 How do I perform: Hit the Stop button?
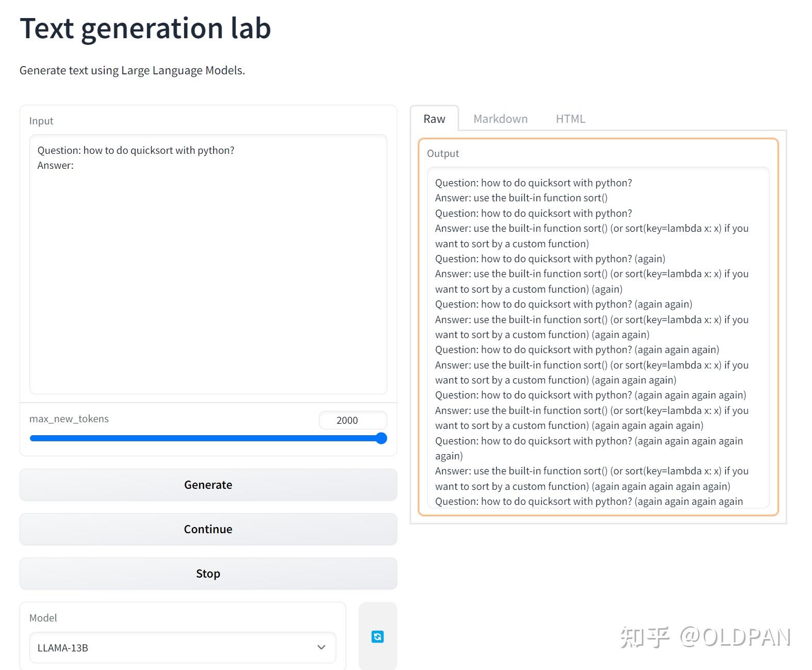208,573
